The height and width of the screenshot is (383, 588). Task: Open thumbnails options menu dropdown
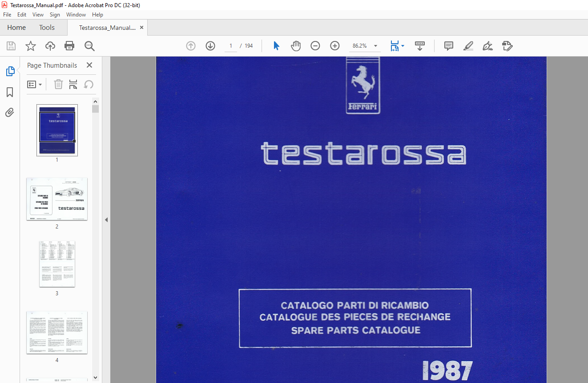point(34,84)
